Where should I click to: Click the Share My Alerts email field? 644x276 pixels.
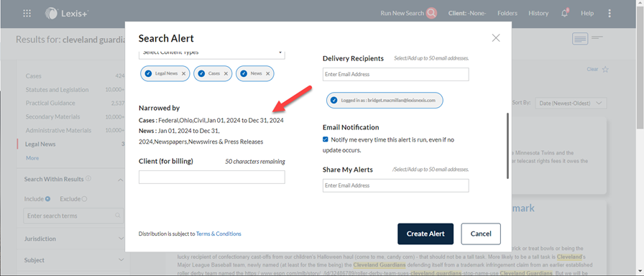395,185
